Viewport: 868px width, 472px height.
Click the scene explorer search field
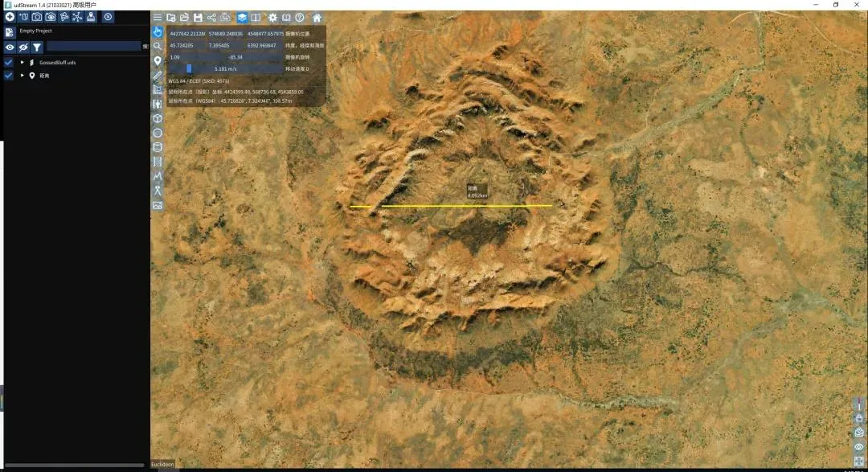tap(92, 47)
